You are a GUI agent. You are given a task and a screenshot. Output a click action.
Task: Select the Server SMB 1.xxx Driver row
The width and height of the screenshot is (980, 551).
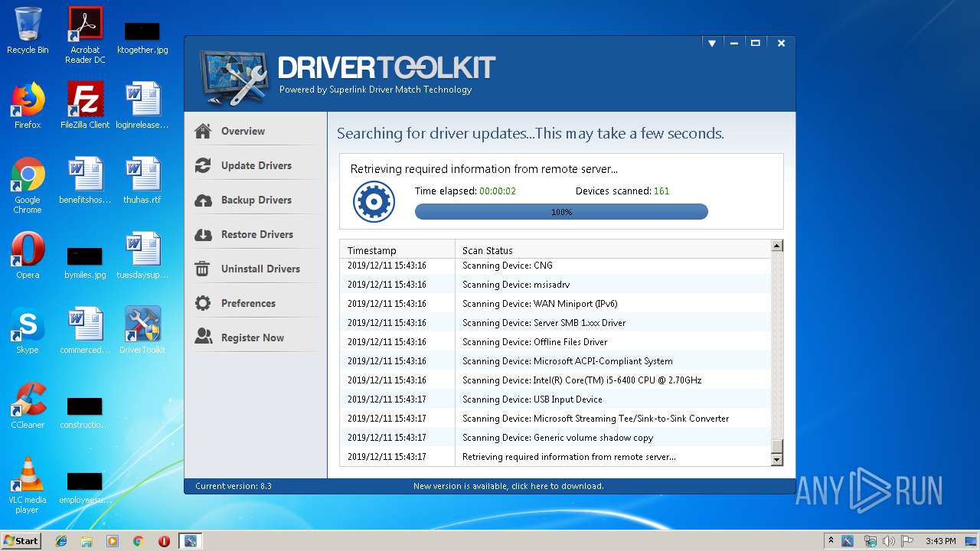tap(555, 323)
